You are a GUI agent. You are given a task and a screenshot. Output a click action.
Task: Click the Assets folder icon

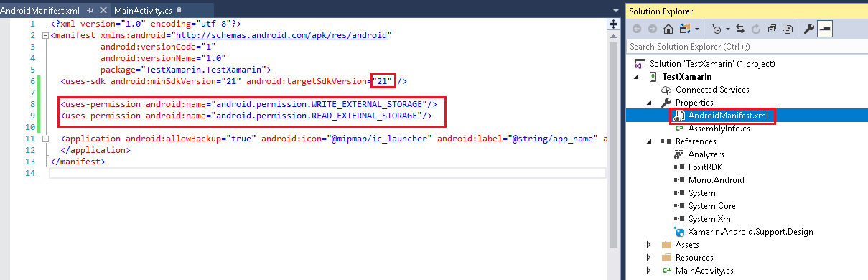666,245
